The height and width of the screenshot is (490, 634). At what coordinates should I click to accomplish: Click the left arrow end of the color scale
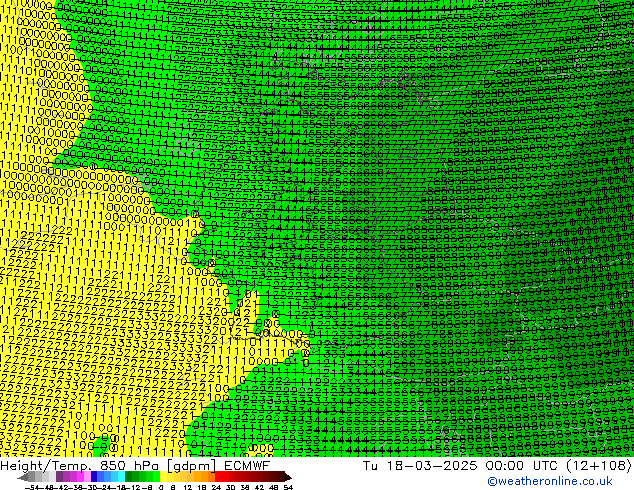[23, 477]
